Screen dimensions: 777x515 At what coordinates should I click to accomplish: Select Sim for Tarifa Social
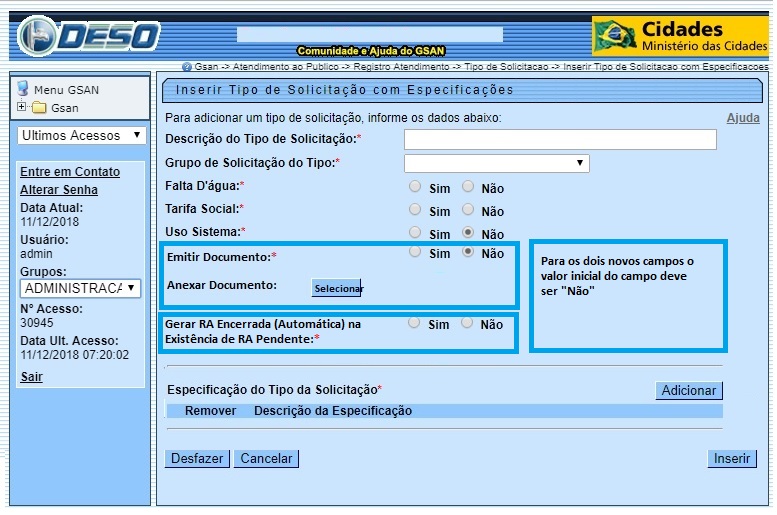(x=415, y=209)
